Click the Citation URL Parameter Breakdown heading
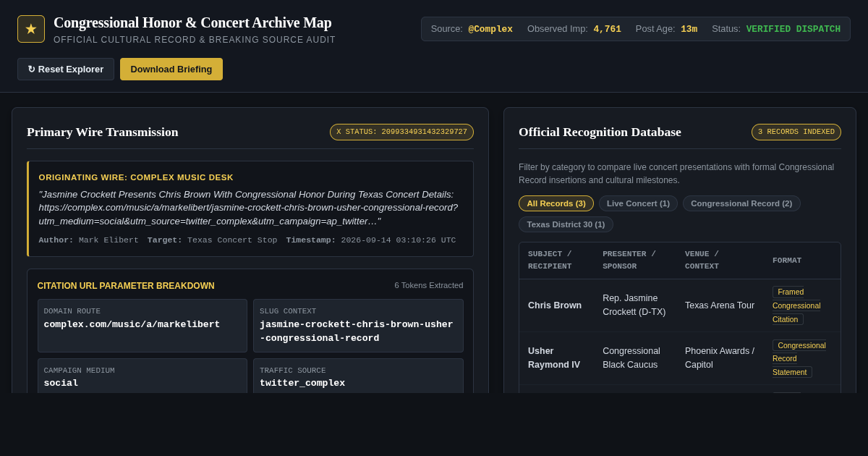Viewport: 868px width, 456px height. pos(126,286)
